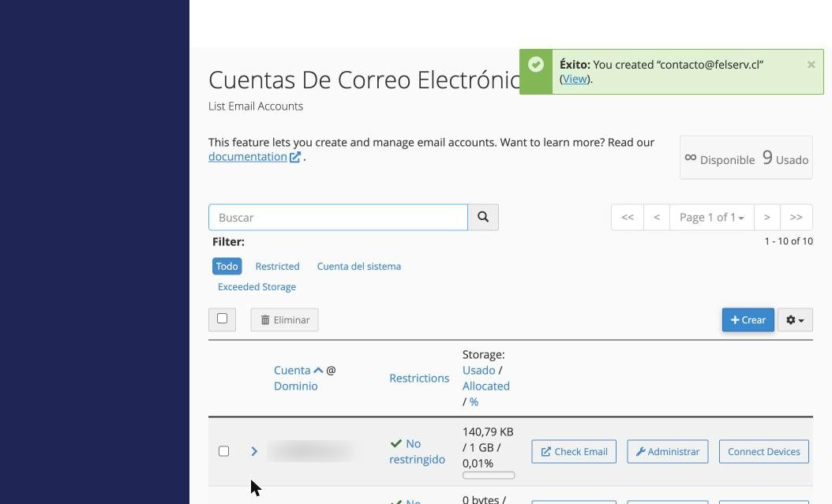Go to previous page with < button
832x504 pixels.
coord(657,217)
